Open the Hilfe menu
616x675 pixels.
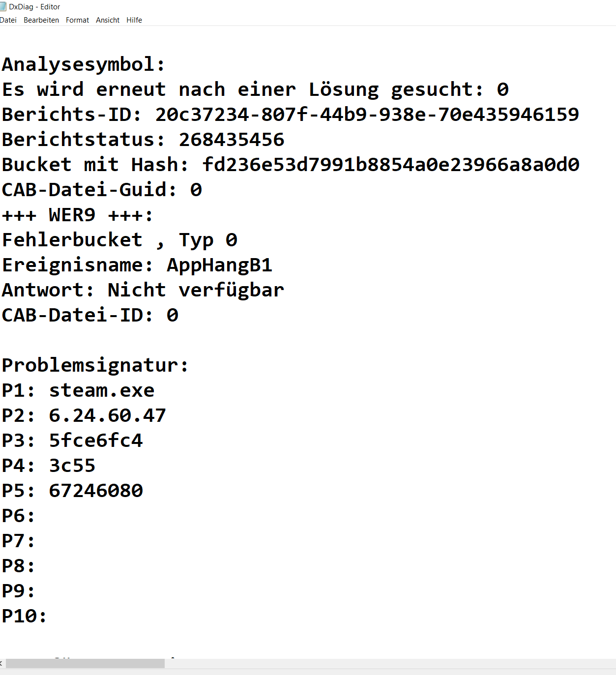(134, 20)
